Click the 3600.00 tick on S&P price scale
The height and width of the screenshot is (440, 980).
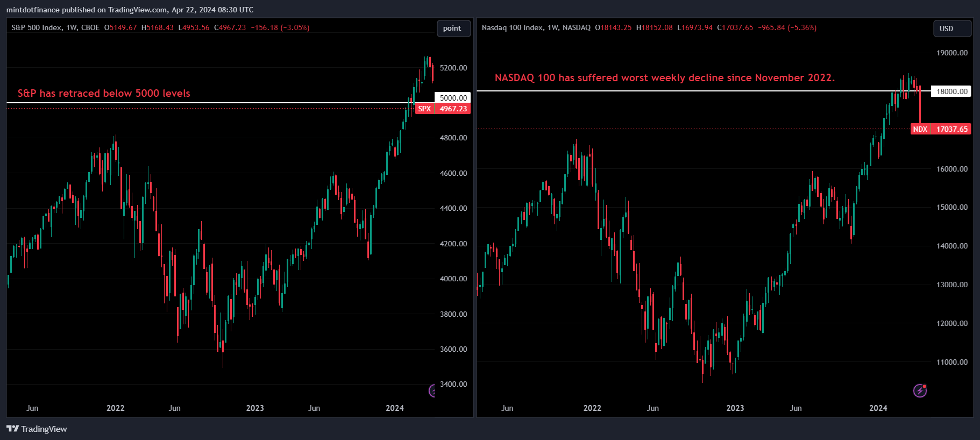[453, 349]
